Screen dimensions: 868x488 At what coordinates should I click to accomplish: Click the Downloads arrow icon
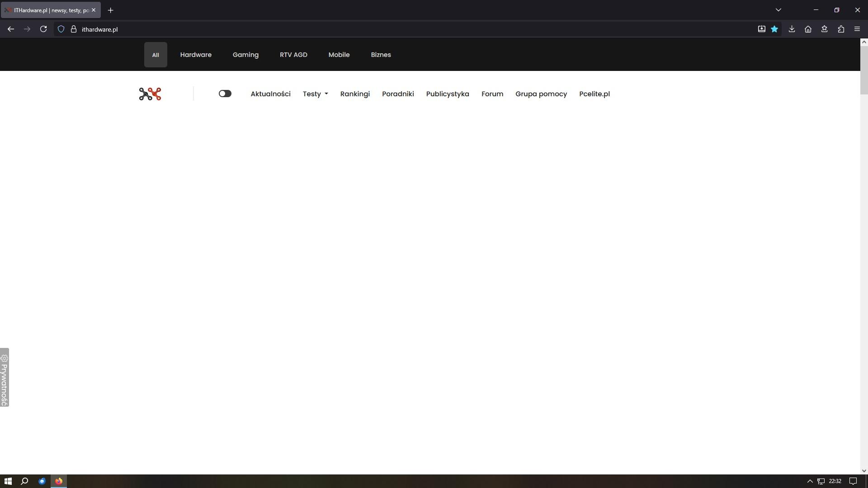[x=792, y=29]
